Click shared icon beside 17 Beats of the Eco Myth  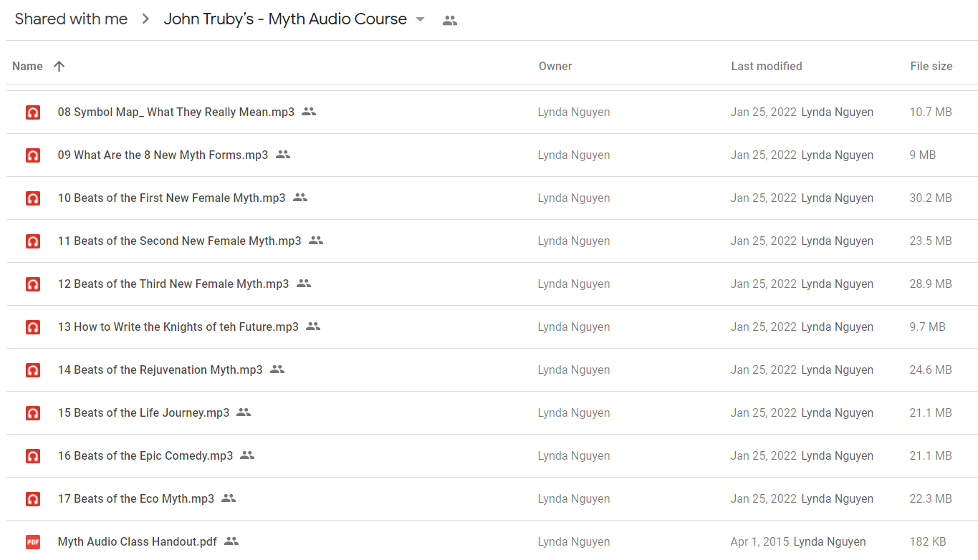tap(229, 498)
